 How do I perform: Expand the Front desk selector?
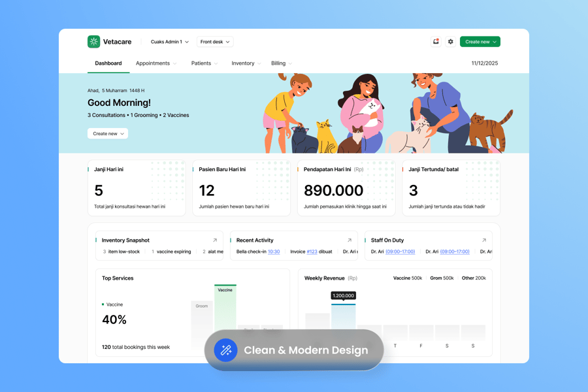pos(215,42)
